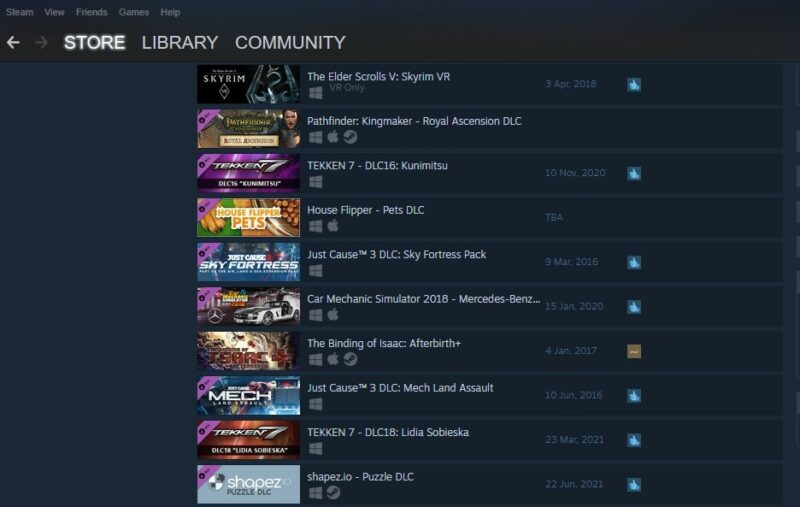Click Steam icon under Pathfinder Kingmaker DLC
This screenshot has height=507, width=800.
click(x=350, y=137)
